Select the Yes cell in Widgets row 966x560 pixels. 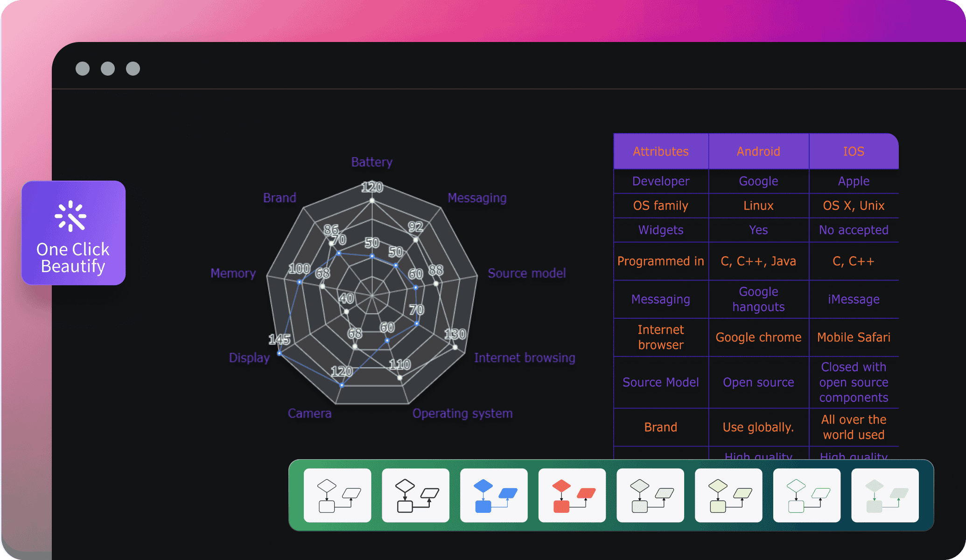pos(758,230)
